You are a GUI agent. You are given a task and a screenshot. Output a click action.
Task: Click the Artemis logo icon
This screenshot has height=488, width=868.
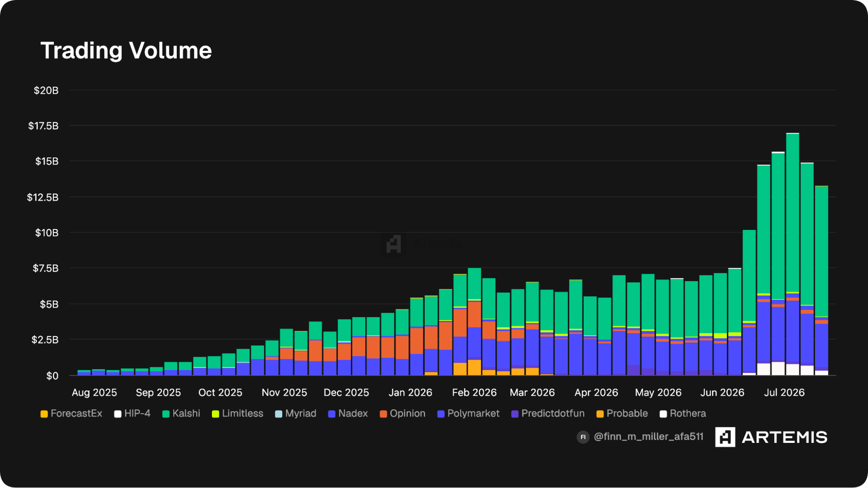[725, 437]
